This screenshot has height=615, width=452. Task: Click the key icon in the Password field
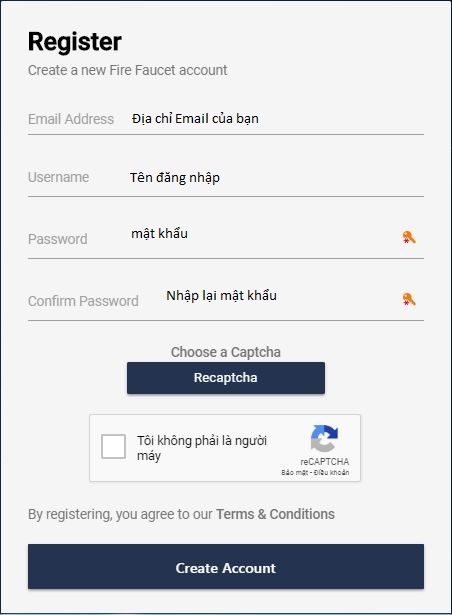pos(409,237)
